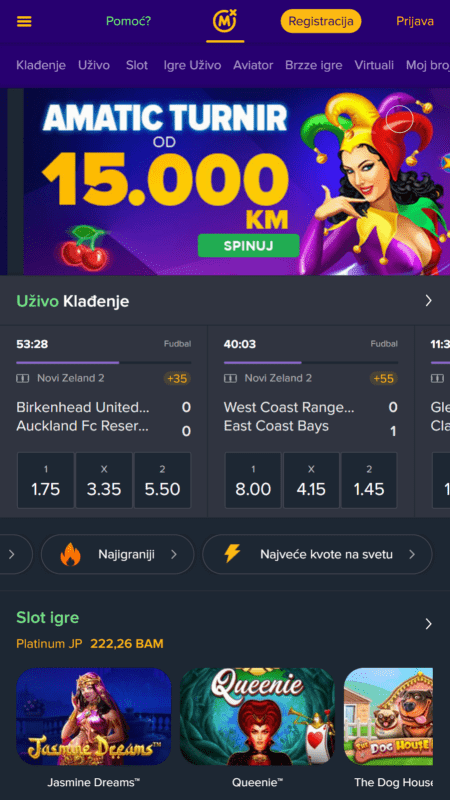Click the flame icon beside Najigraniji
Image resolution: width=450 pixels, height=800 pixels.
click(70, 554)
